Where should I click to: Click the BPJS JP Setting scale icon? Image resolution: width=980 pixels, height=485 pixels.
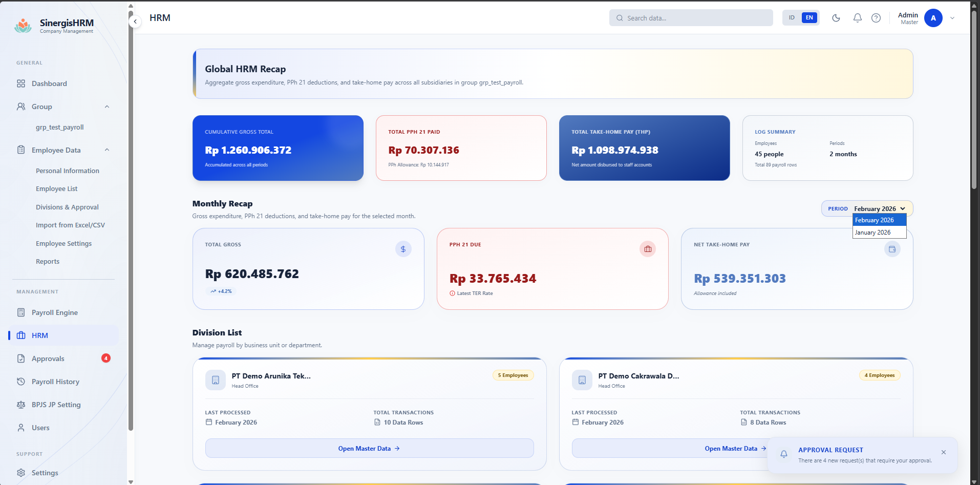click(21, 405)
